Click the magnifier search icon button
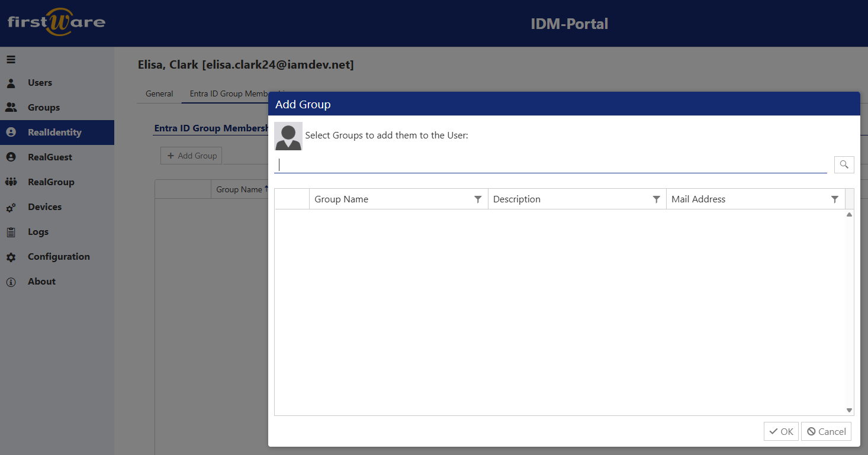This screenshot has width=868, height=455. coord(844,164)
